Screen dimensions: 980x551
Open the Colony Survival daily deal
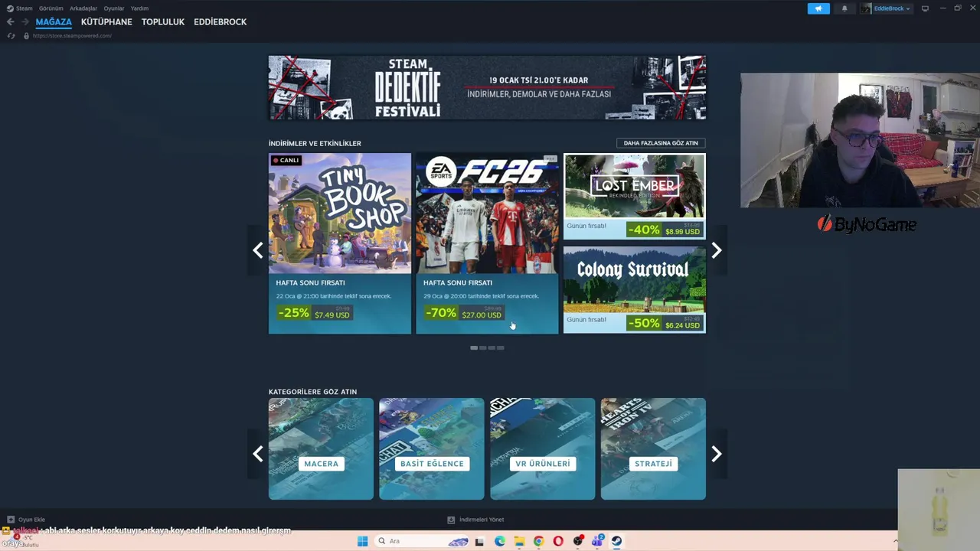coord(635,290)
